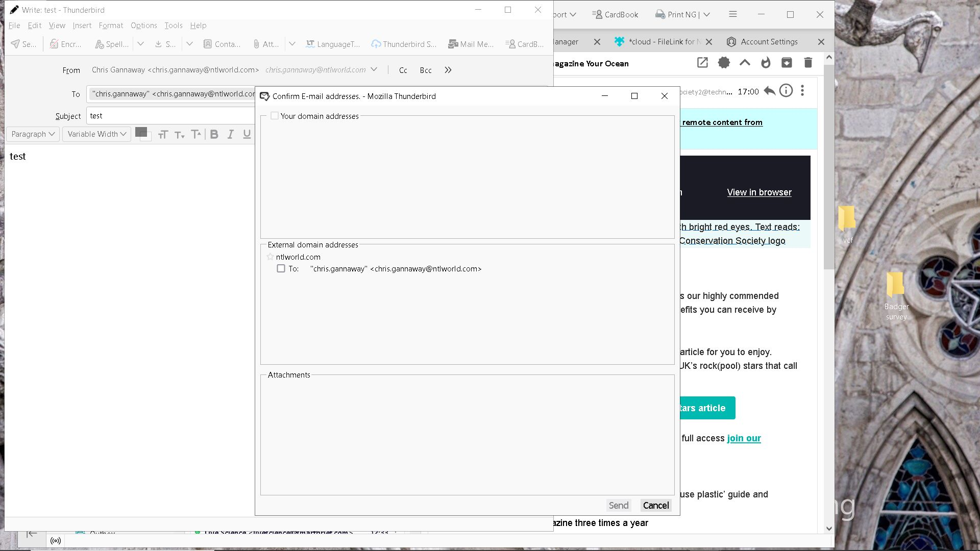
Task: Click the reply arrow icon
Action: (770, 91)
